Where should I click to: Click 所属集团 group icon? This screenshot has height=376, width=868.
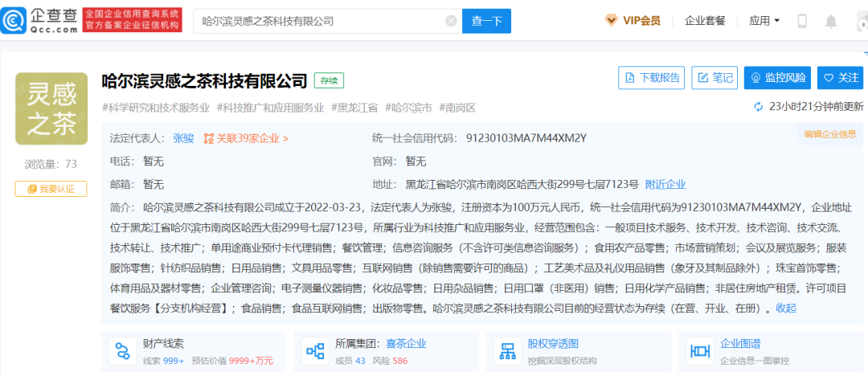tap(314, 351)
